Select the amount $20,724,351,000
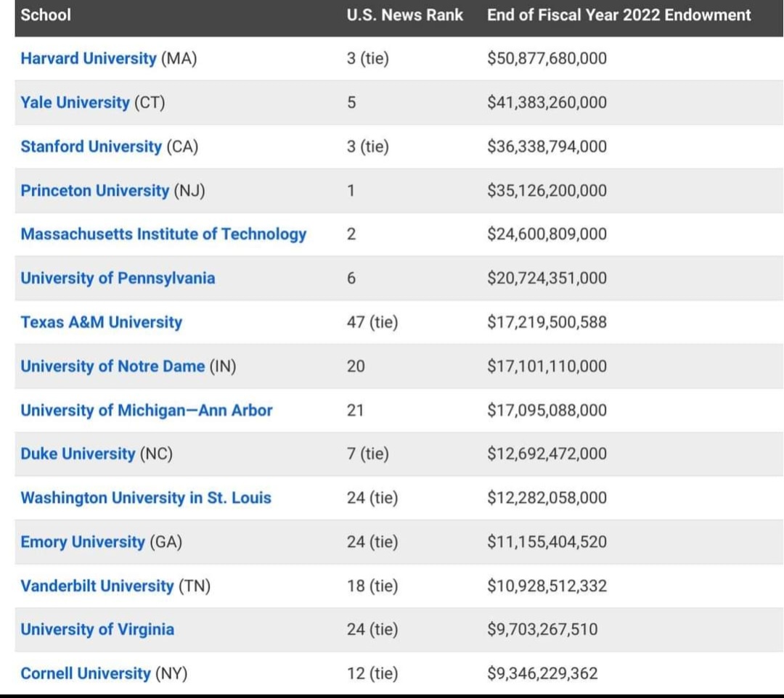 [x=547, y=279]
